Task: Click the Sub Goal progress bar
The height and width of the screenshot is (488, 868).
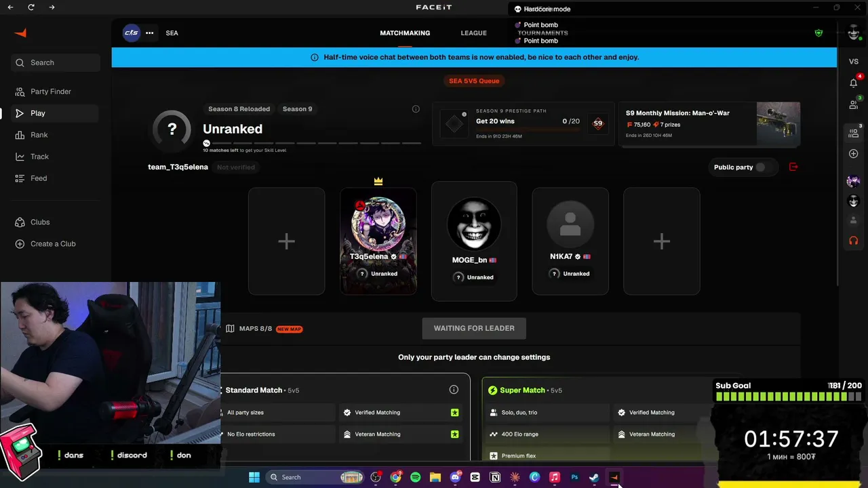Action: [x=789, y=396]
